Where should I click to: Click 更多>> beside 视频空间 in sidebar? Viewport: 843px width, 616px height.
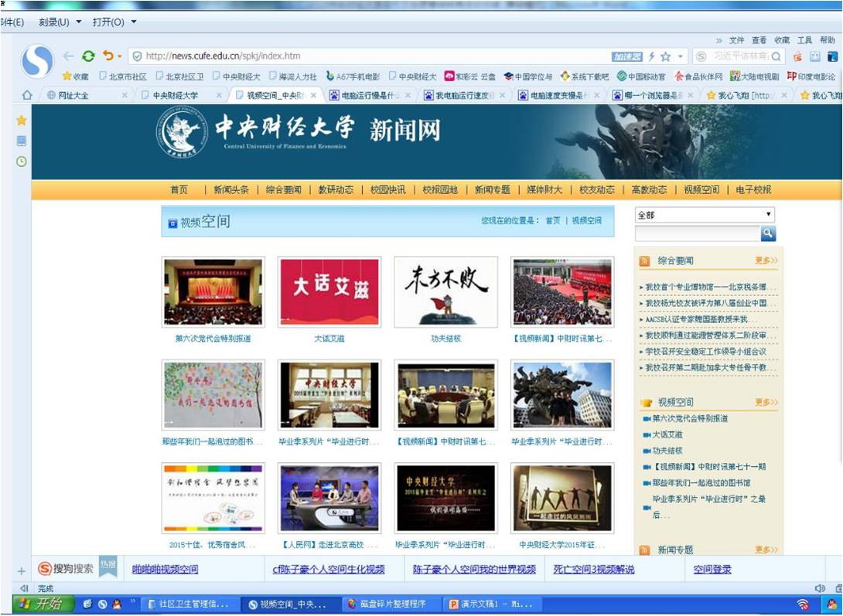(766, 402)
